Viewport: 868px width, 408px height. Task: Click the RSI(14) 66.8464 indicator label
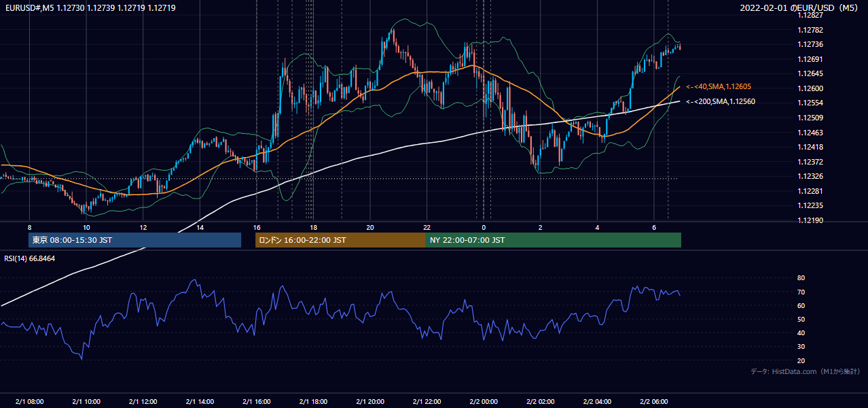(30, 258)
